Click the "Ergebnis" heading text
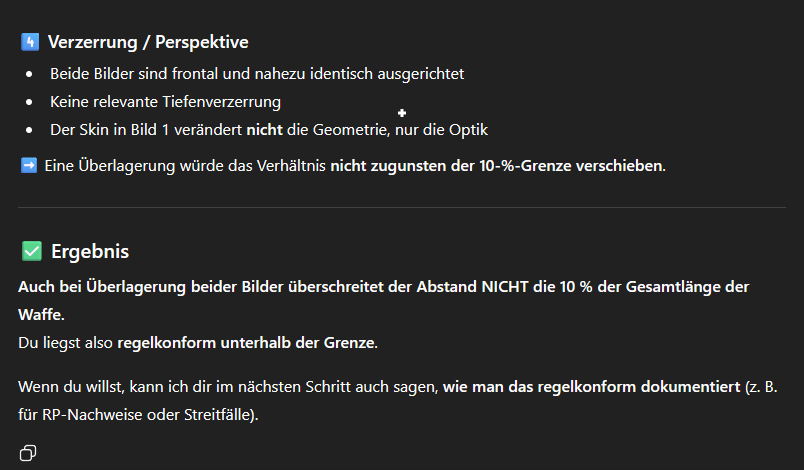This screenshot has height=470, width=804. tap(90, 252)
